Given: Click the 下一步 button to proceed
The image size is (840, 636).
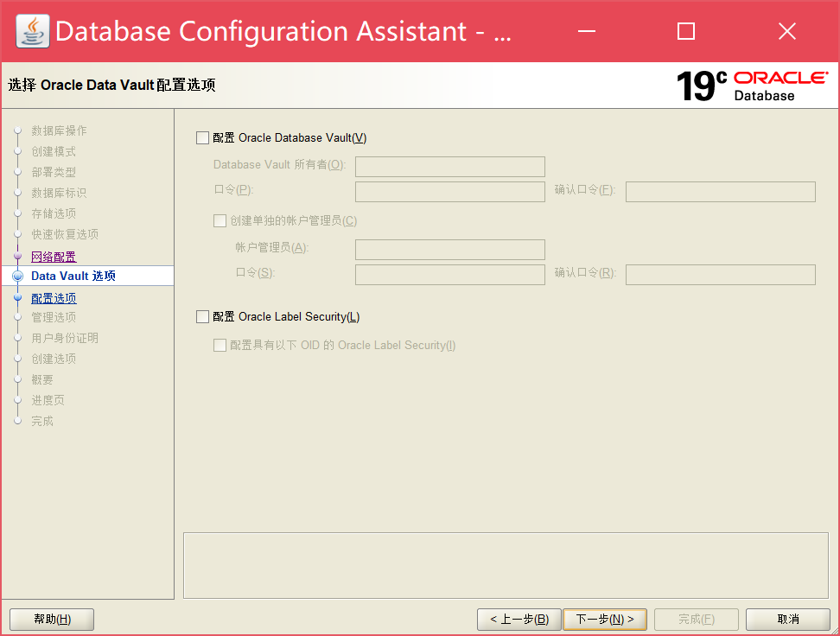Looking at the screenshot, I should tap(604, 619).
